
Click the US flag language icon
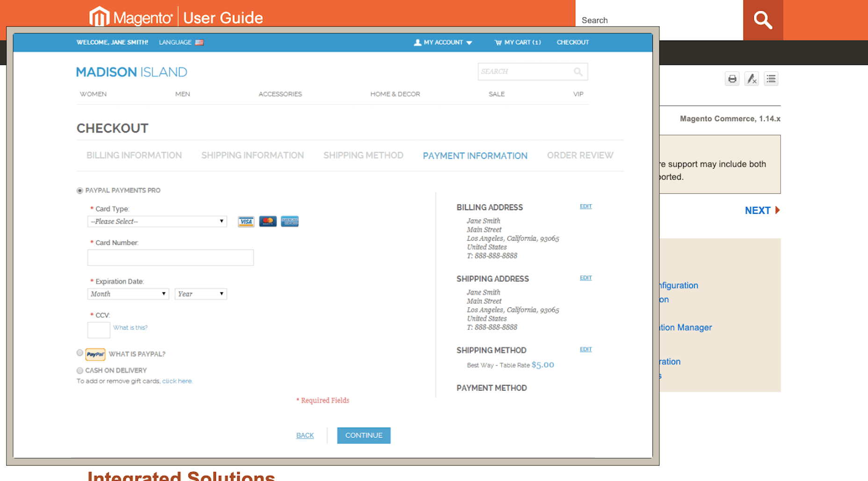point(199,42)
